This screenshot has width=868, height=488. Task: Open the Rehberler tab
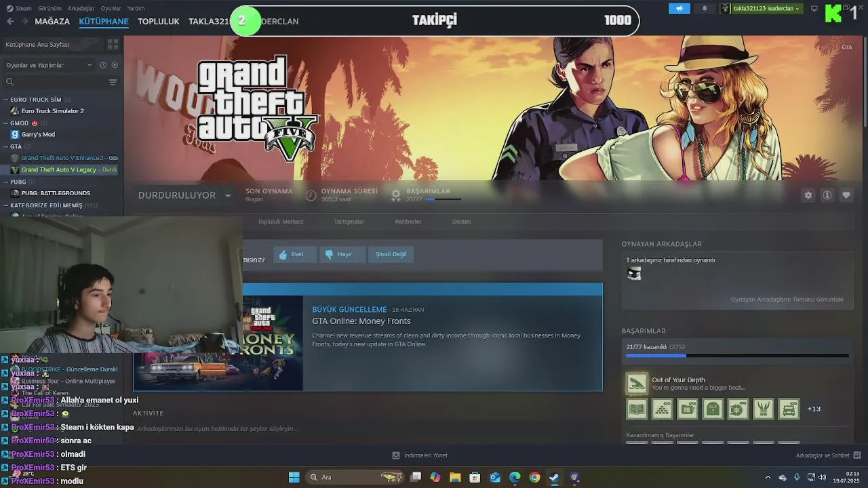click(x=408, y=222)
